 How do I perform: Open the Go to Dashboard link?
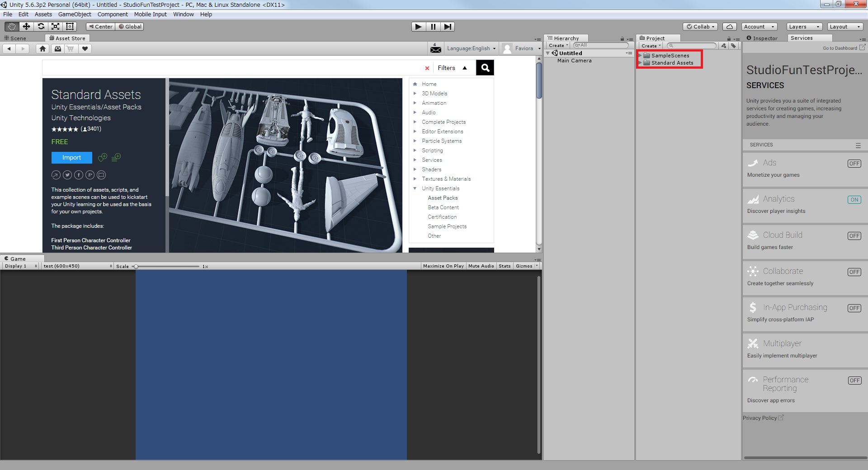[x=844, y=48]
